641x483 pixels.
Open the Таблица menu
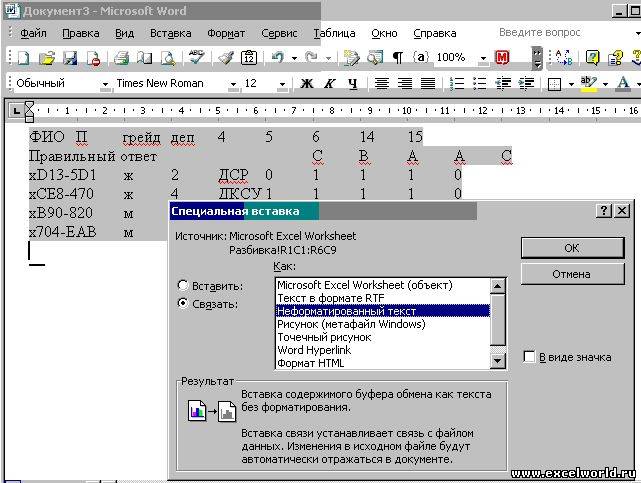(x=334, y=33)
